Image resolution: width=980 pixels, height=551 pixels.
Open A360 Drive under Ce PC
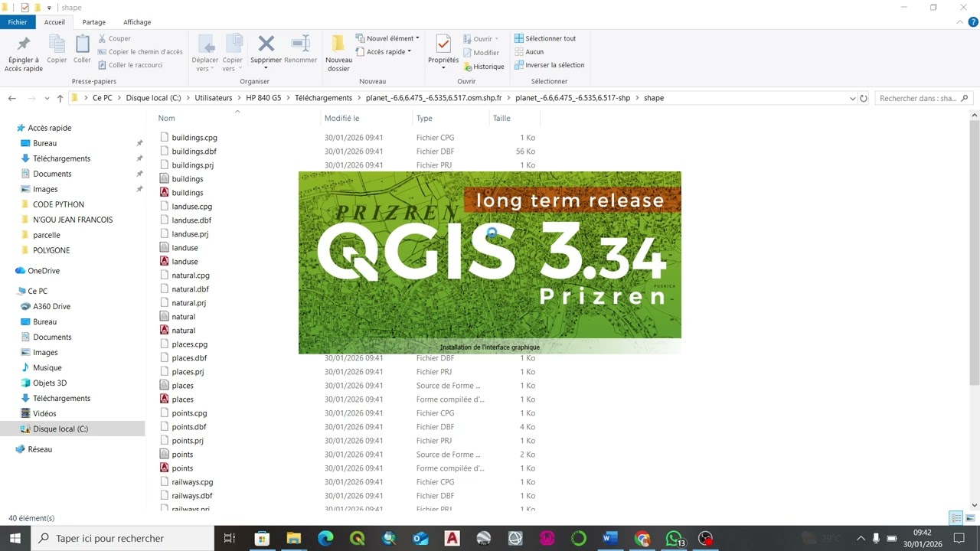tap(51, 306)
